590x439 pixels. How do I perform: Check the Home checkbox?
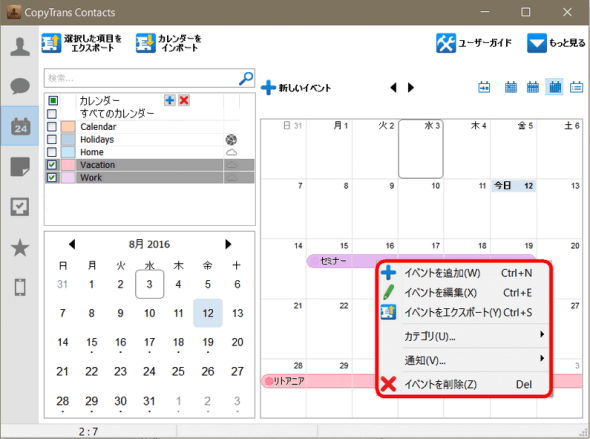point(52,152)
